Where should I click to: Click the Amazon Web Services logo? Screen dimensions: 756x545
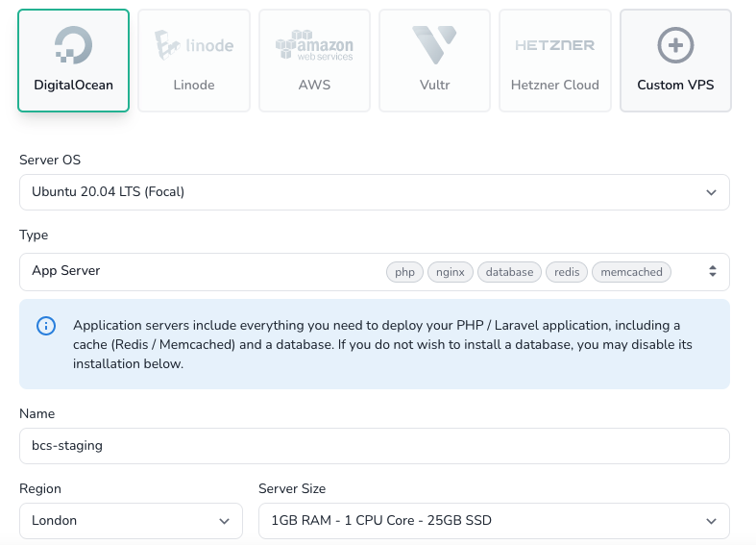[314, 45]
